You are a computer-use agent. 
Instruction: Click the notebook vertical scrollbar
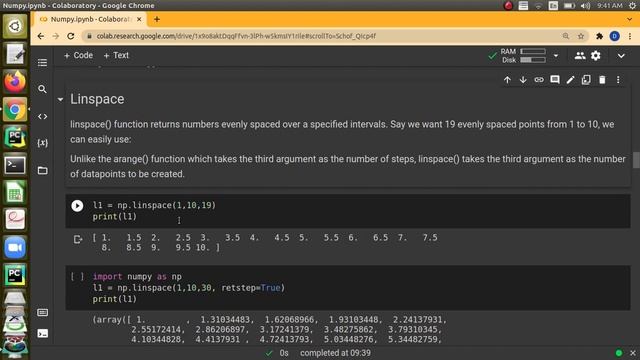(636, 160)
